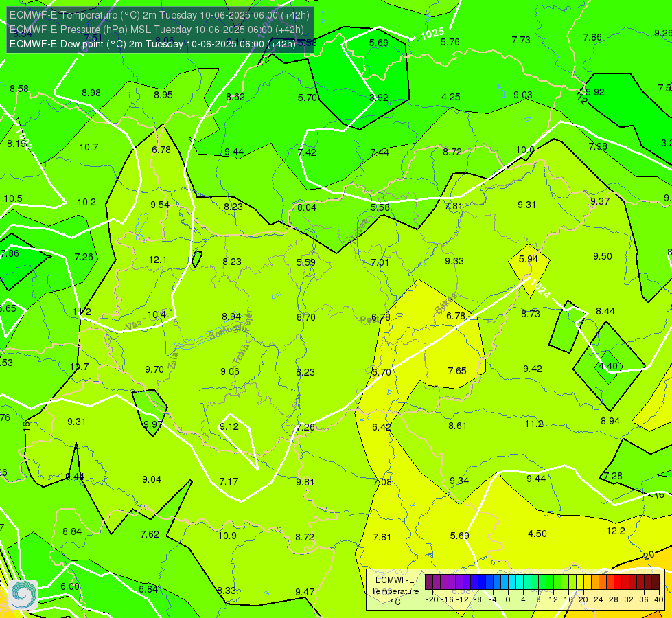
Task: Click the Tolna county label
Action: 241,354
